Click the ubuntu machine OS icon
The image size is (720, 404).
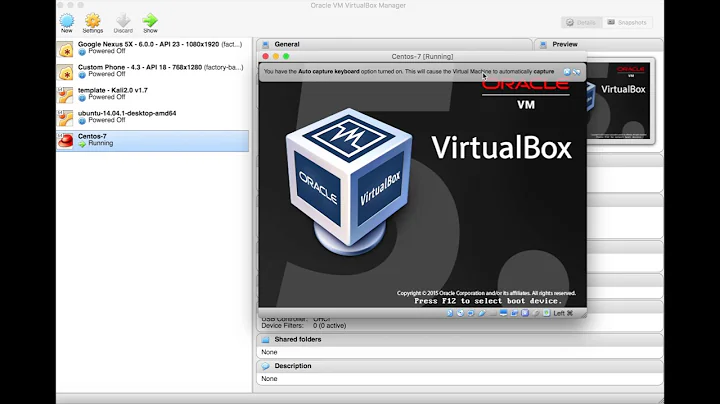click(65, 118)
